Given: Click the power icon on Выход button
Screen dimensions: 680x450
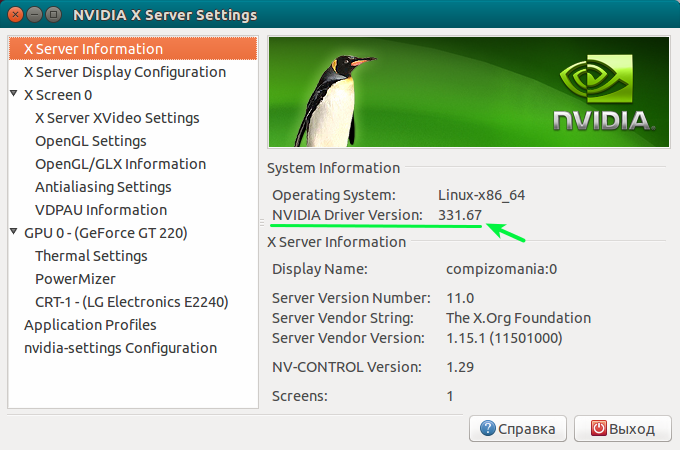Looking at the screenshot, I should (x=599, y=428).
